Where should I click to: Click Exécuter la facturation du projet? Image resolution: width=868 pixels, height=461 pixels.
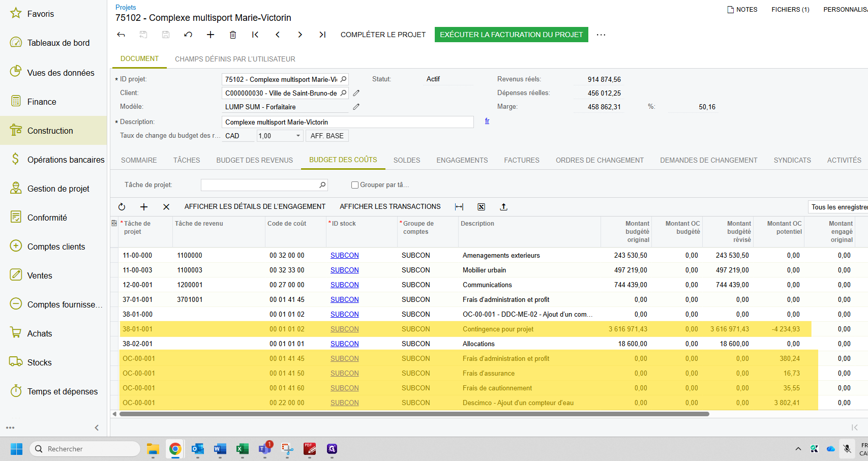tap(511, 35)
